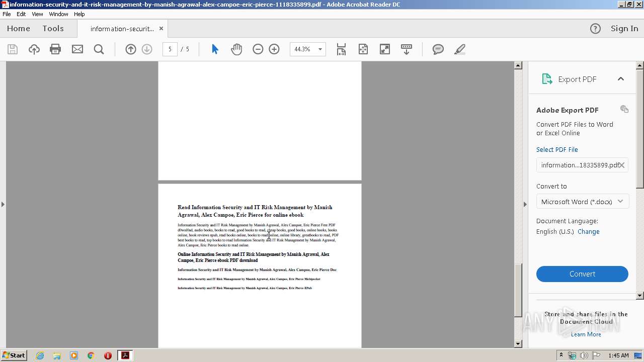Zoom out with minus icon
This screenshot has height=362, width=644.
click(258, 49)
